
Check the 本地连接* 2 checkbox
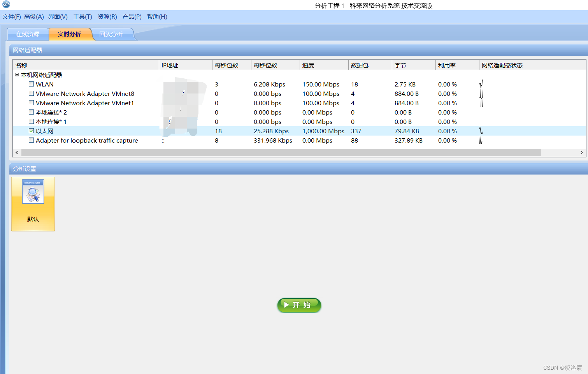[x=31, y=112]
